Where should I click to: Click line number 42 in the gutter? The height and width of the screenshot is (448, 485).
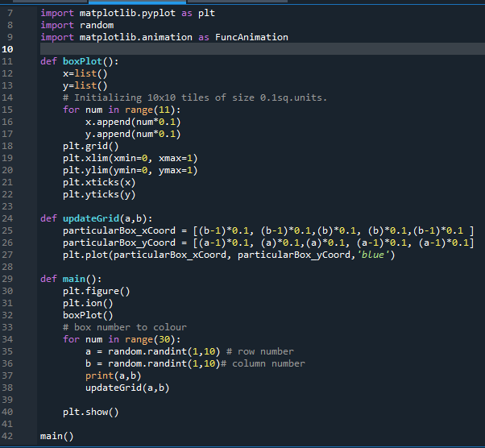point(7,436)
